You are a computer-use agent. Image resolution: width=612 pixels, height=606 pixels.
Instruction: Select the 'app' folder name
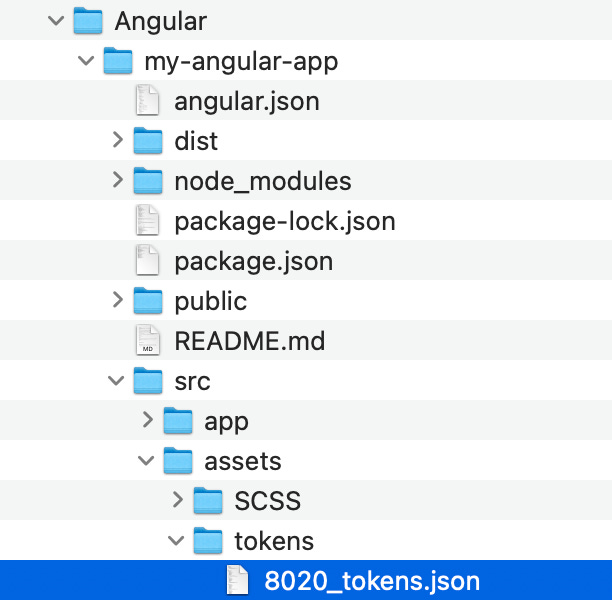[x=226, y=423]
